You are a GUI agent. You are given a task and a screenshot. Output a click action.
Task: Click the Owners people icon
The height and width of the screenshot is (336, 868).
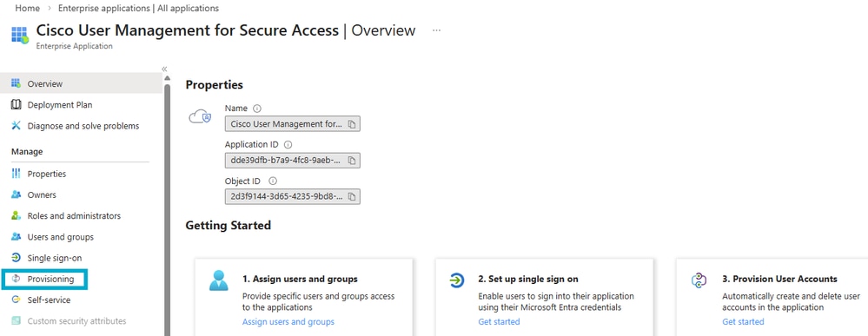(x=16, y=194)
